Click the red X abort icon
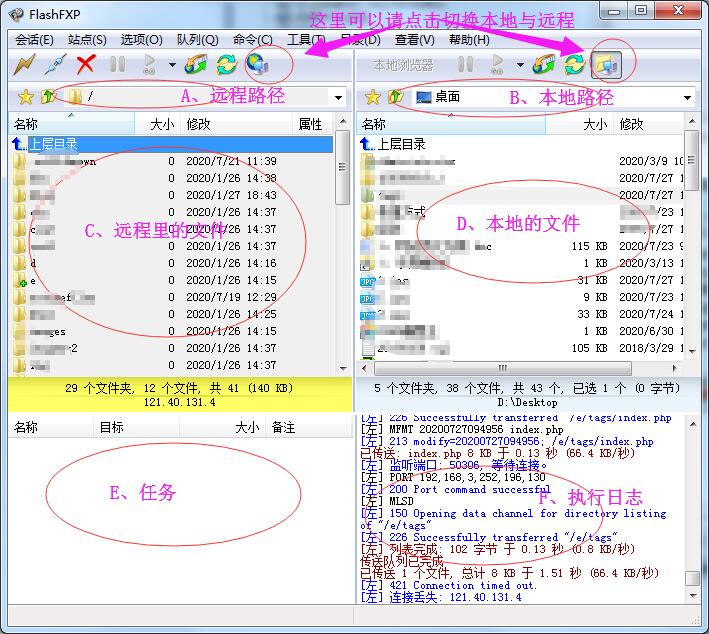The width and height of the screenshot is (709, 634). 86,64
